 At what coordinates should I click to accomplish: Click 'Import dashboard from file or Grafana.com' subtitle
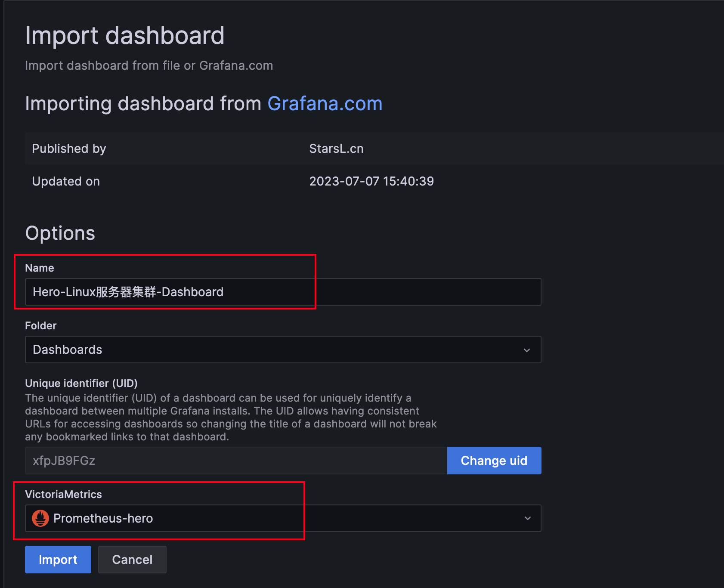pyautogui.click(x=149, y=65)
